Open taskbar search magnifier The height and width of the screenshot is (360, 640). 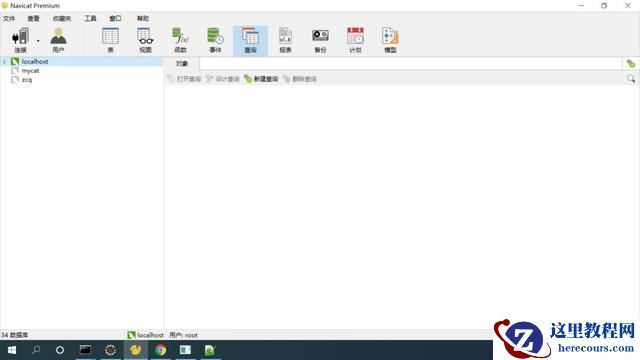click(36, 350)
